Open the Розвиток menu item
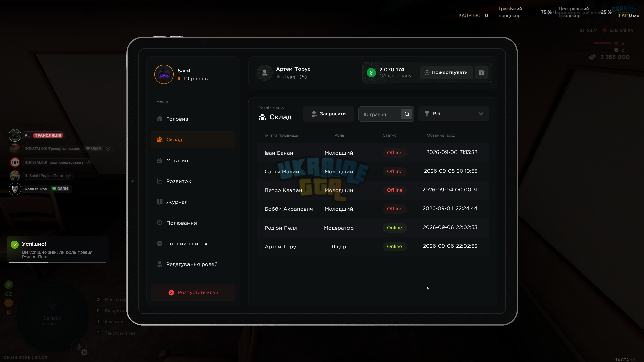Viewport: 644px width, 362px height. click(x=193, y=181)
